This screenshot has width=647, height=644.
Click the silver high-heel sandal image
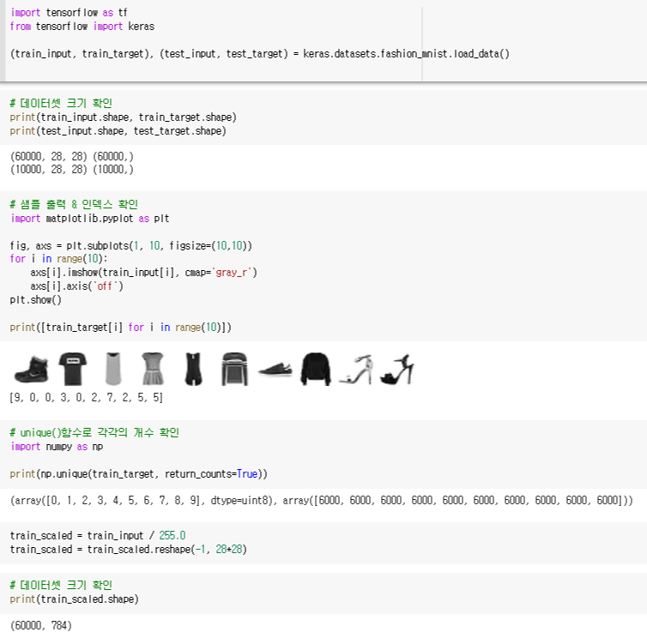point(356,370)
